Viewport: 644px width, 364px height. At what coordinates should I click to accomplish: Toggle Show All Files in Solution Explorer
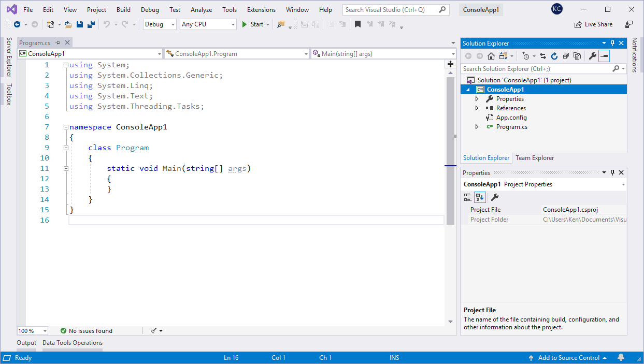pos(577,56)
